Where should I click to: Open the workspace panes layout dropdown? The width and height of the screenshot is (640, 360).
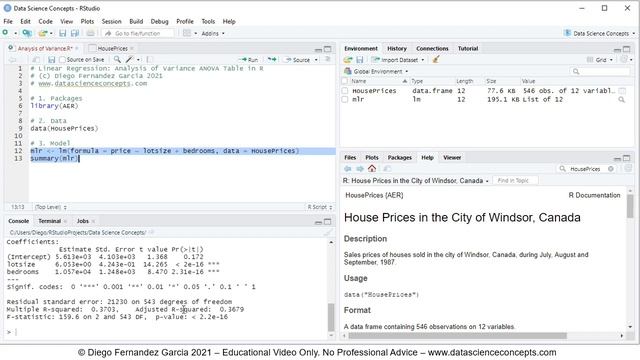point(190,33)
